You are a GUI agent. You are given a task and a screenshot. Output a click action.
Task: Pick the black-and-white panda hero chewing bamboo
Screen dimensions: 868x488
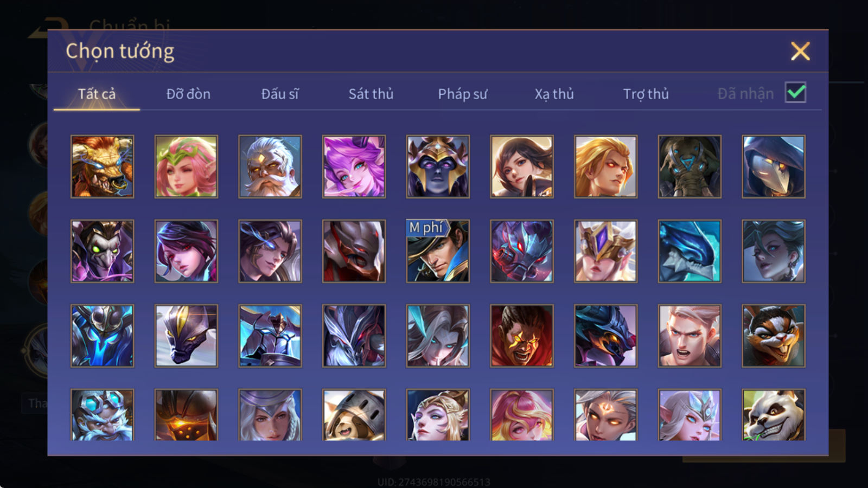pos(774,415)
